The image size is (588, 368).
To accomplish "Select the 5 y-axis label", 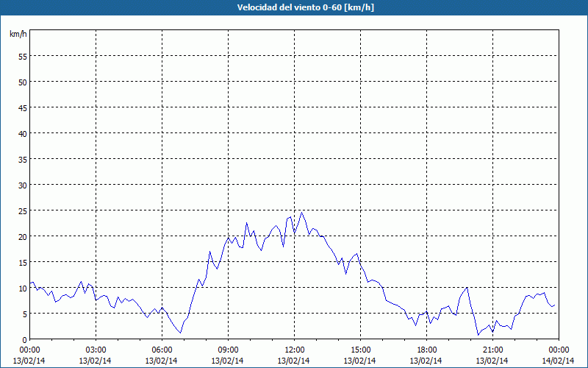I will (25, 314).
